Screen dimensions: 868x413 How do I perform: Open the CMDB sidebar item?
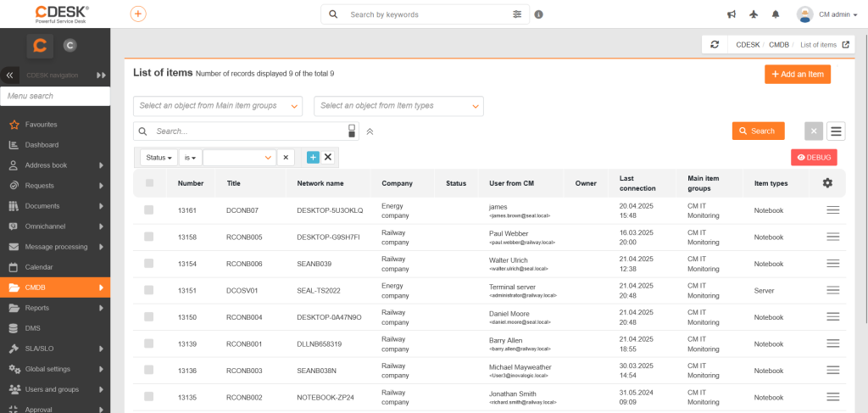click(x=55, y=287)
